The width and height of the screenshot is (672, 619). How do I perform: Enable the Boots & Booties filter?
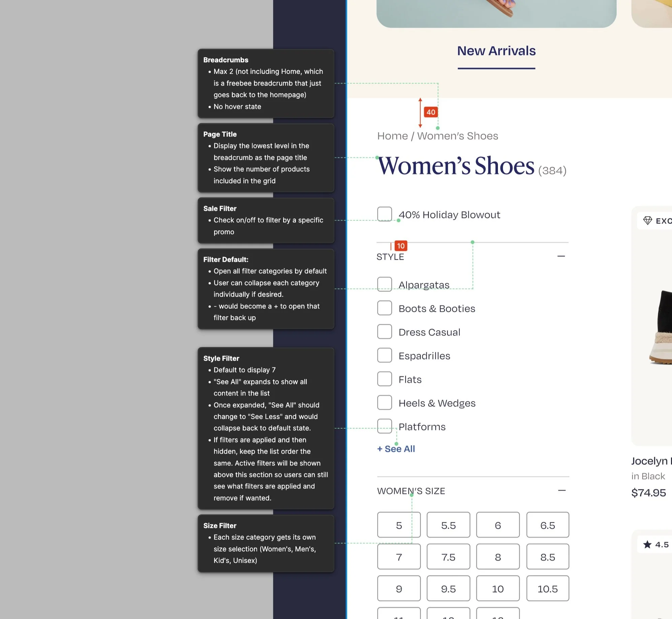pyautogui.click(x=384, y=308)
